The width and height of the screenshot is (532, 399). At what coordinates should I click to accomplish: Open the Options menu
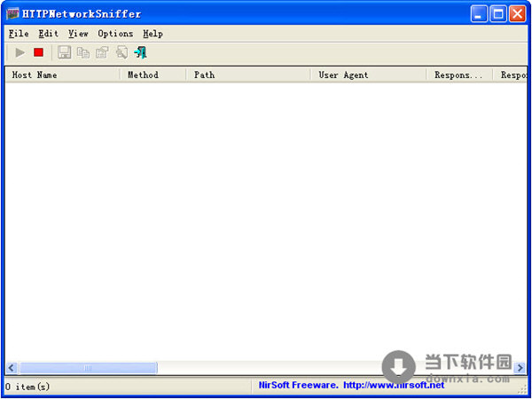click(x=115, y=34)
